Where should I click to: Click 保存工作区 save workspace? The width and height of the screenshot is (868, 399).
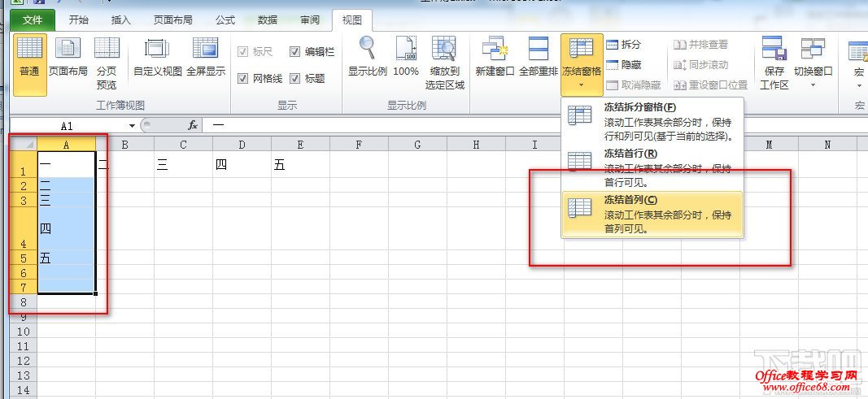(774, 63)
